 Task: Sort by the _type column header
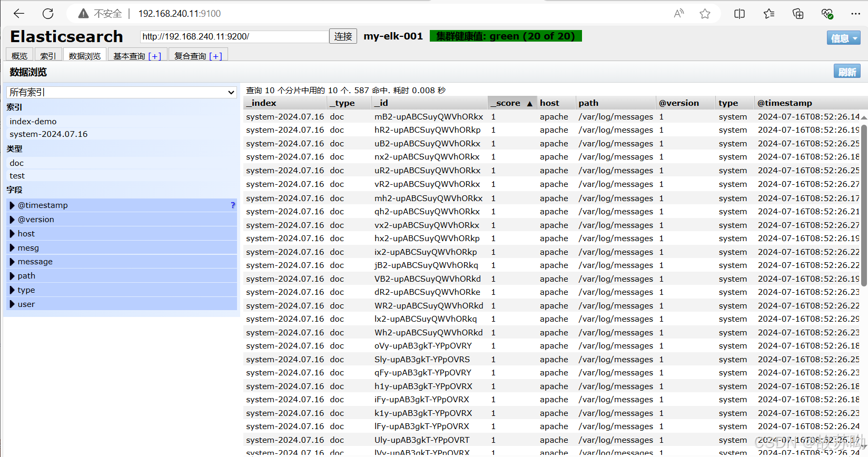349,103
